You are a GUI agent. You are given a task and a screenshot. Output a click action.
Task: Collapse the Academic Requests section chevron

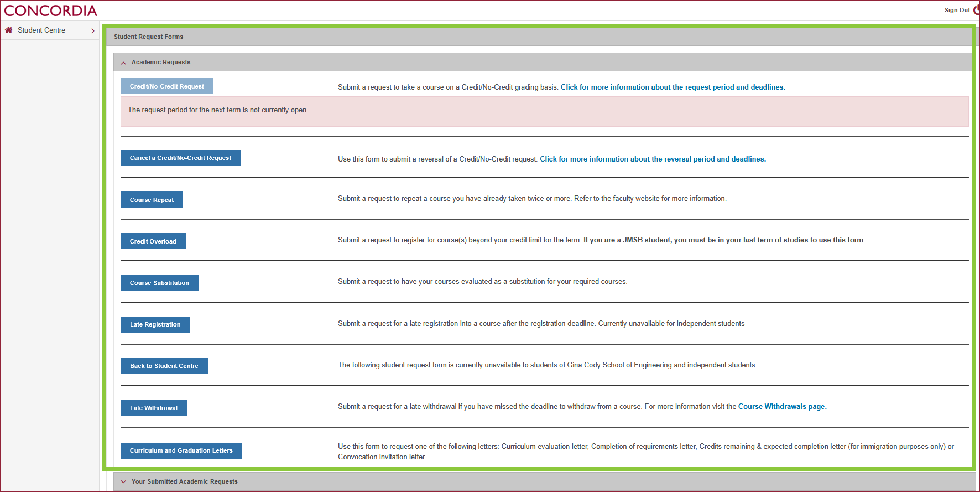coord(123,63)
